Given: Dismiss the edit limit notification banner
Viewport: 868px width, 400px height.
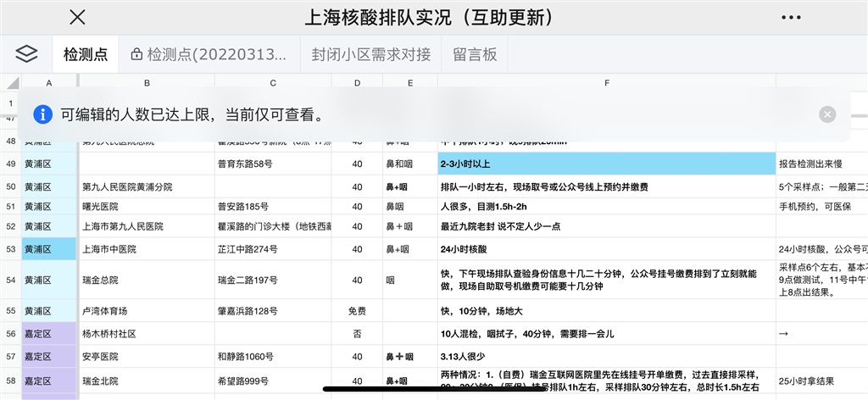Looking at the screenshot, I should coord(827,114).
